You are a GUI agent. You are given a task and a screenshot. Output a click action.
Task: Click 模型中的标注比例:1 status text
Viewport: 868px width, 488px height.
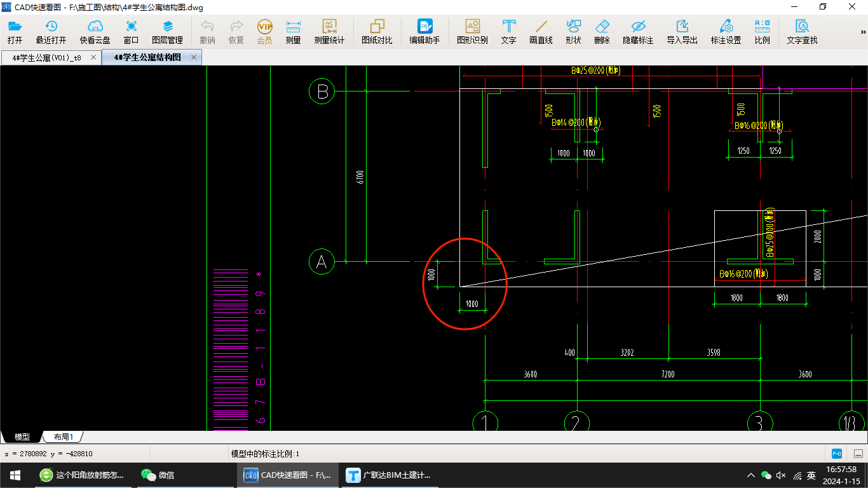(x=265, y=454)
